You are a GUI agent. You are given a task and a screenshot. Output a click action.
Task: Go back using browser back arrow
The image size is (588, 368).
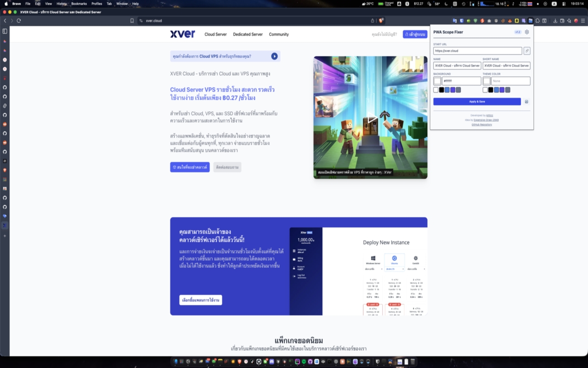point(5,21)
